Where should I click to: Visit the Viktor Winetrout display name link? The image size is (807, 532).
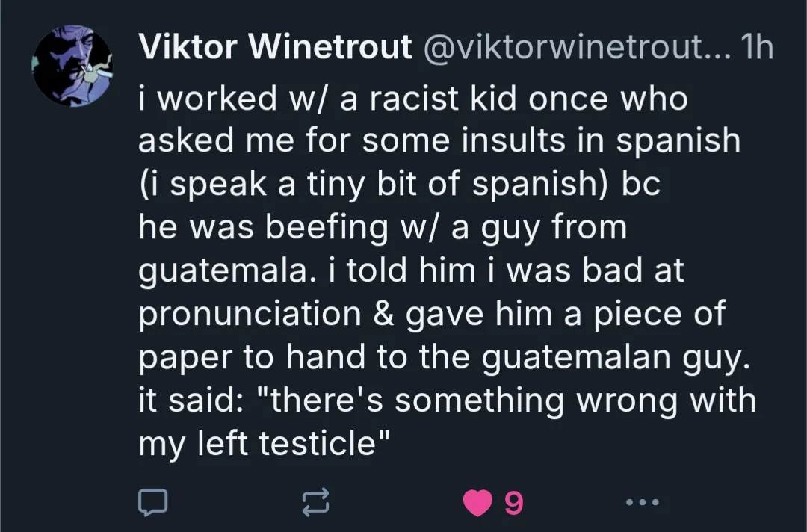click(x=275, y=47)
